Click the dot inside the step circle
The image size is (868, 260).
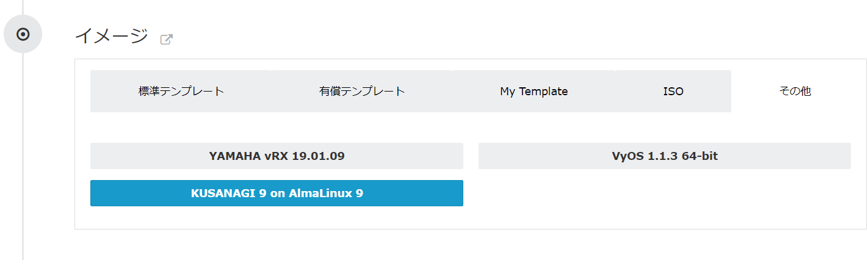point(23,34)
